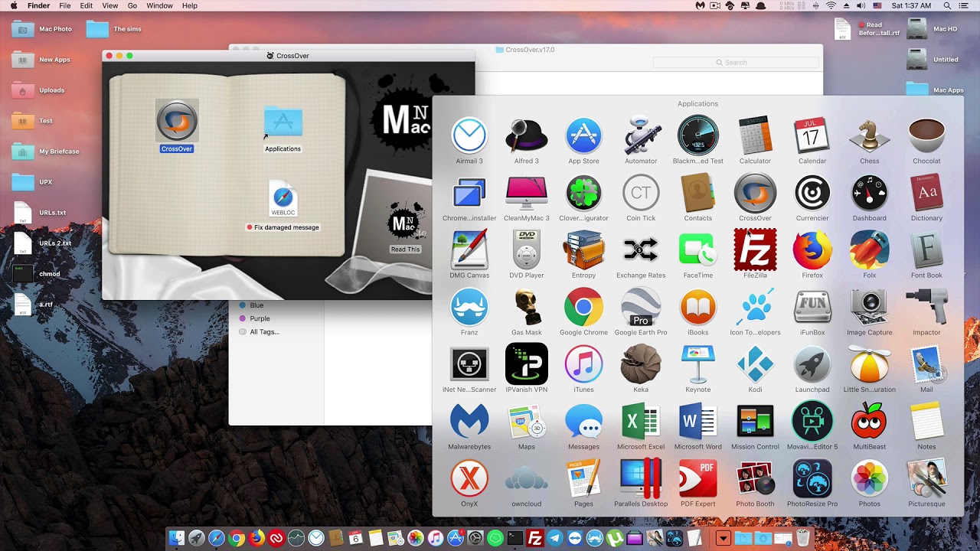Click the Wi-Fi icon in the menu bar
This screenshot has height=551, width=980.
click(831, 5)
